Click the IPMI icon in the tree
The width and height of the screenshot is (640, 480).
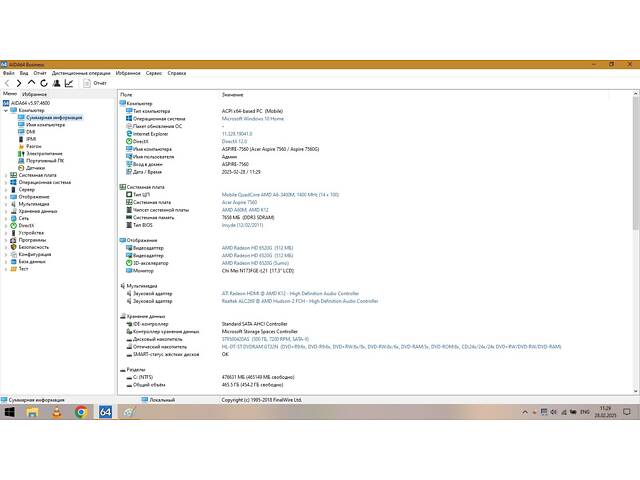tap(21, 139)
